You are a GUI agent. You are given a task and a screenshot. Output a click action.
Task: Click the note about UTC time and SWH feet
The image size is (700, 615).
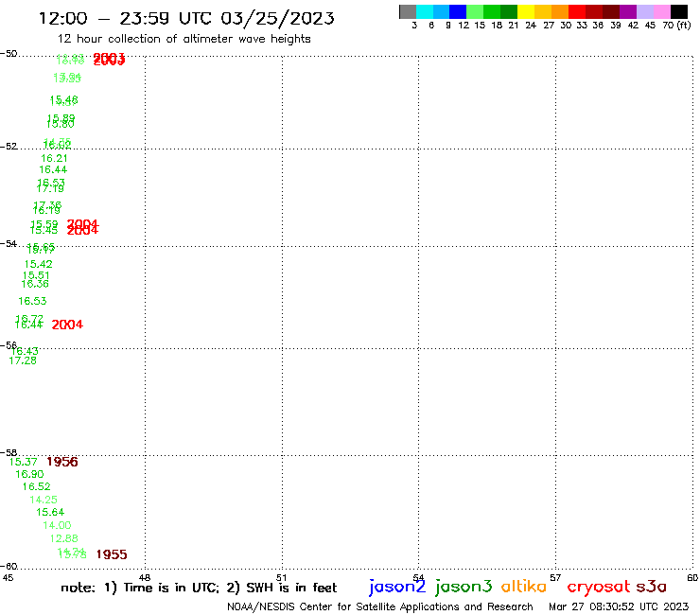(x=199, y=588)
